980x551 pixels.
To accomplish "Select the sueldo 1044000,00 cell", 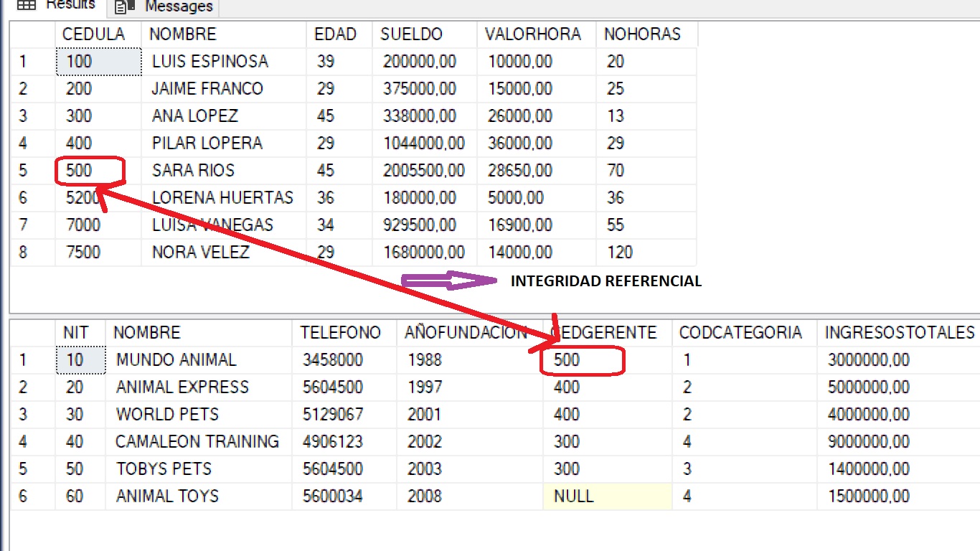I will [x=425, y=143].
